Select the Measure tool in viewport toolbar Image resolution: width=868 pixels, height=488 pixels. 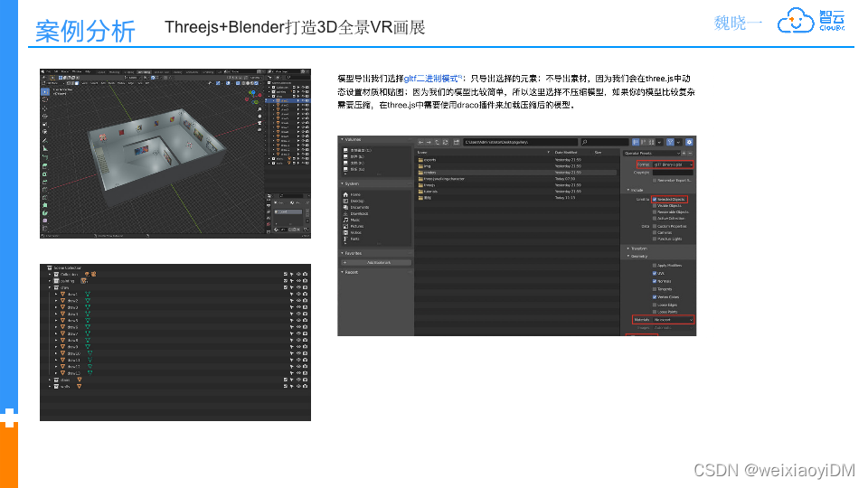(x=45, y=148)
